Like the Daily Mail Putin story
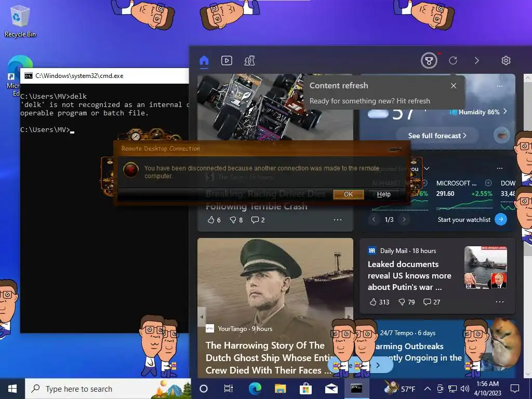 [379, 302]
